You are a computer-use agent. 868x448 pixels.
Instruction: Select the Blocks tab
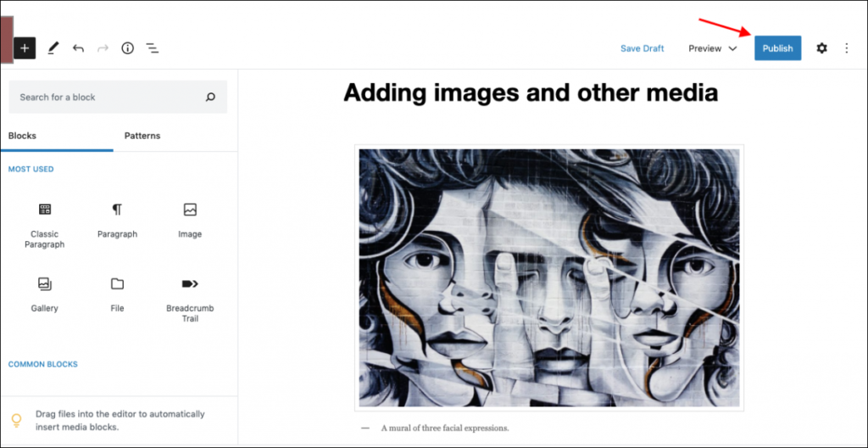click(x=23, y=136)
